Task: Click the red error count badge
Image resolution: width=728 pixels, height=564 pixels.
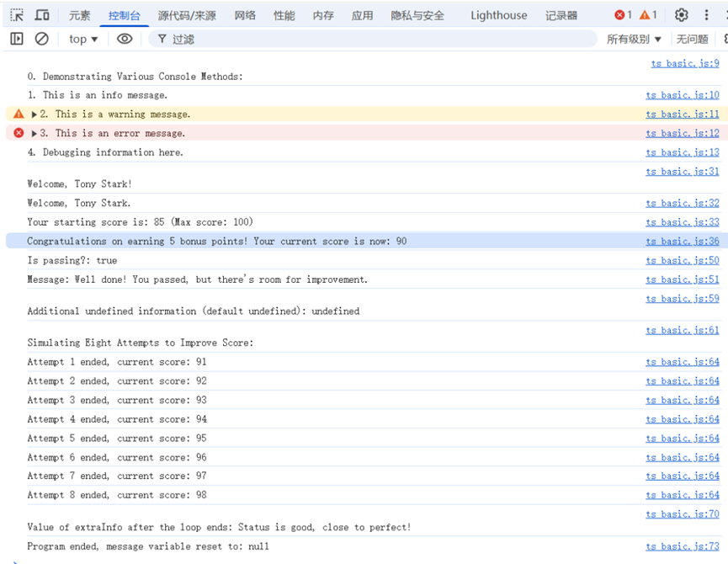Action: (623, 15)
